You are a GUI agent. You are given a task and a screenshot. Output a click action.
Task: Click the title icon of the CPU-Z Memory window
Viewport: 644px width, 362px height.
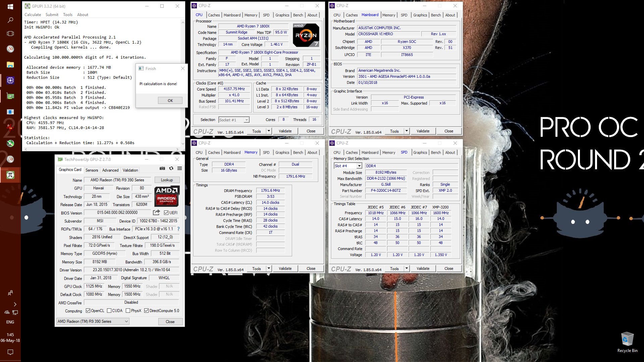pos(194,143)
